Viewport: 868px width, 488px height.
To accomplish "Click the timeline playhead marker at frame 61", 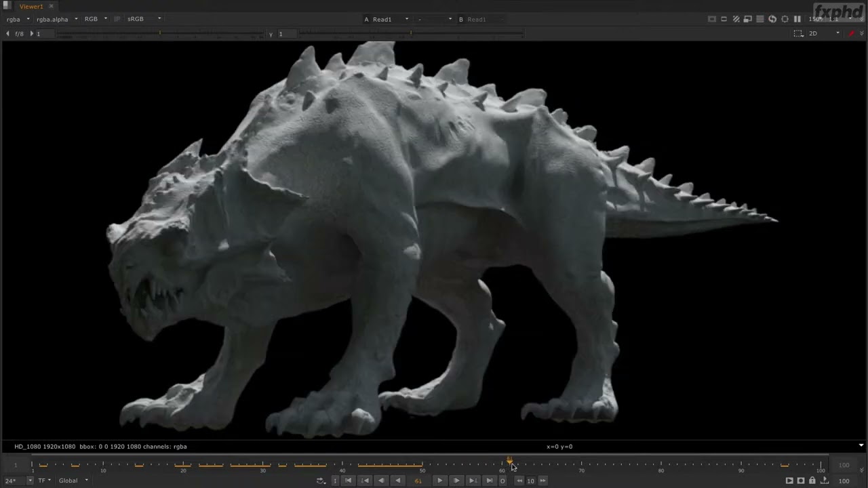I will pyautogui.click(x=509, y=461).
